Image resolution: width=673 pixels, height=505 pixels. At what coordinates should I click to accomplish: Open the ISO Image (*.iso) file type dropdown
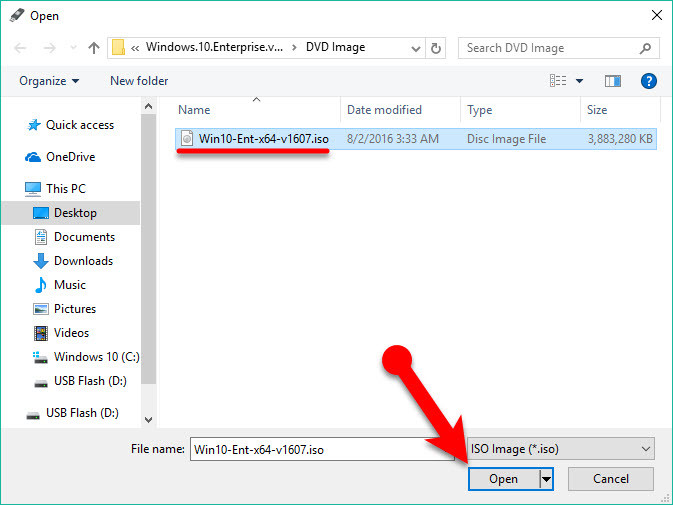[x=561, y=449]
